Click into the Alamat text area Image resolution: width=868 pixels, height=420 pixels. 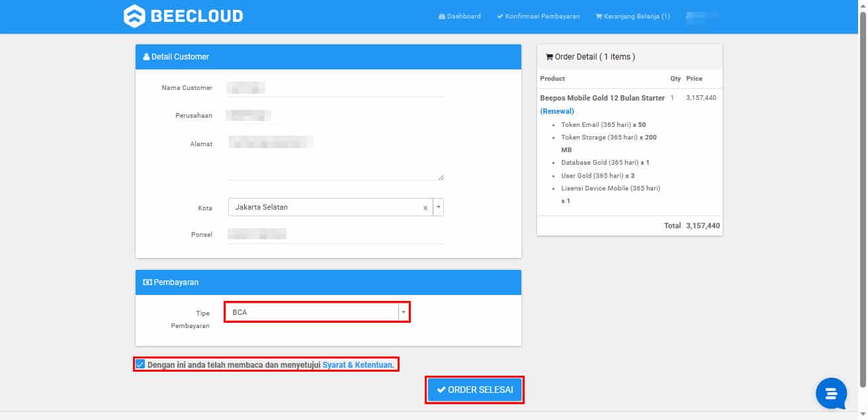coord(335,157)
